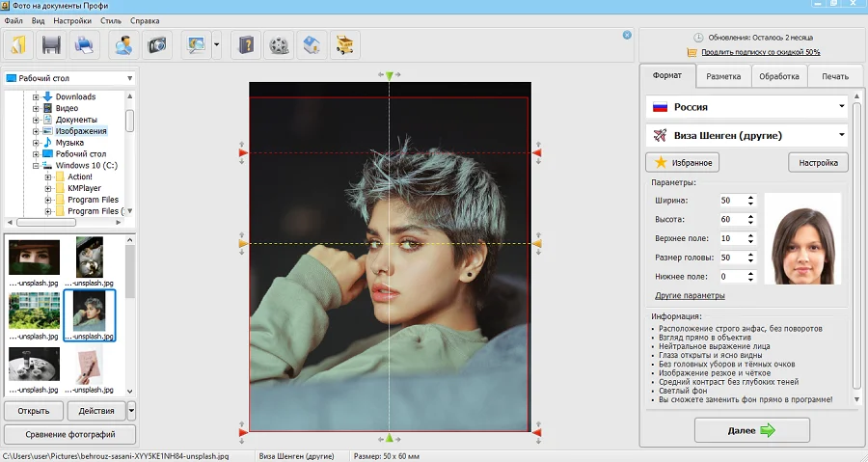Viewport: 868px width, 462px height.
Task: Switch to the Разметка tab
Action: (723, 76)
